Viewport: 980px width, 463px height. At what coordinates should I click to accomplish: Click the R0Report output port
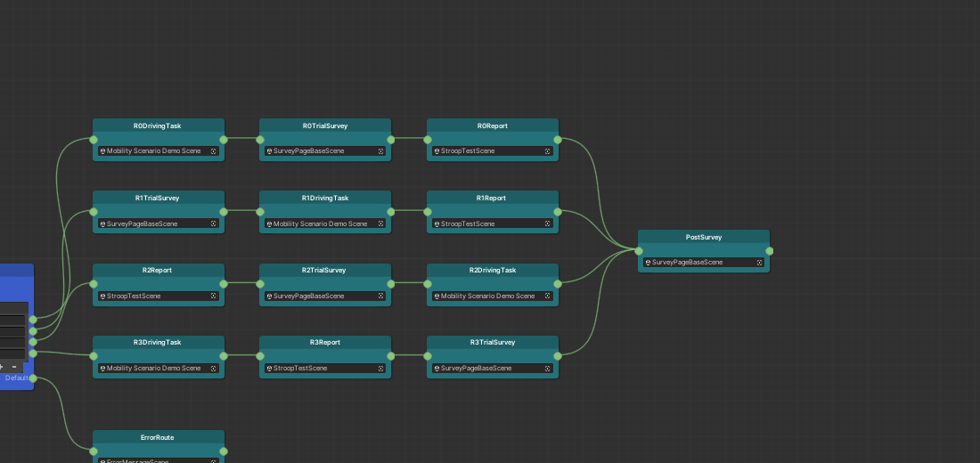[558, 140]
